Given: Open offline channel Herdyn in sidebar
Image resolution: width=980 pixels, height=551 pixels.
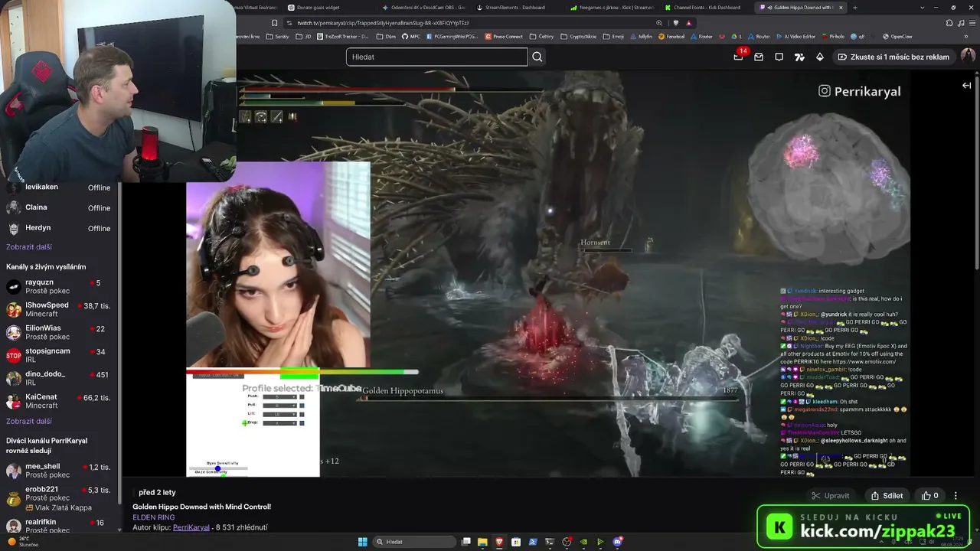Looking at the screenshot, I should coord(60,228).
